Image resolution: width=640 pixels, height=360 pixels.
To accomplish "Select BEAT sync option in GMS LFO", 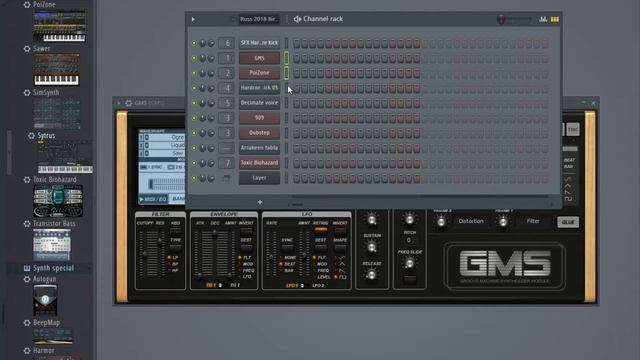I will tap(287, 264).
